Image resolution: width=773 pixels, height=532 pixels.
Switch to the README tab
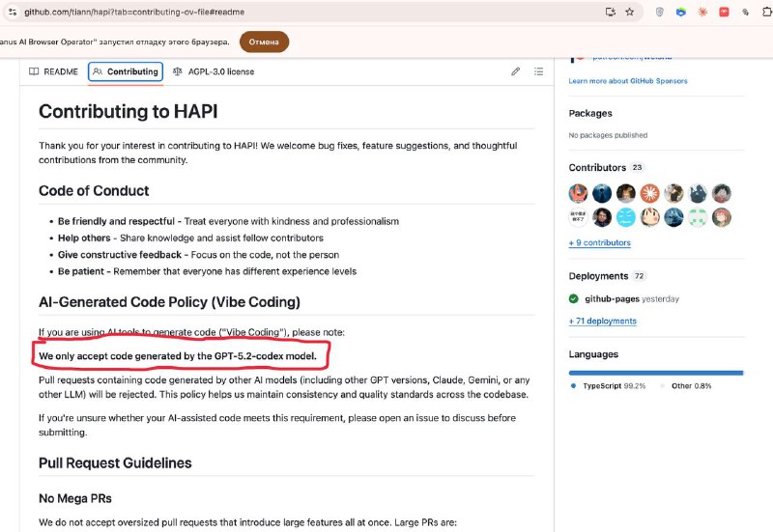pyautogui.click(x=53, y=71)
